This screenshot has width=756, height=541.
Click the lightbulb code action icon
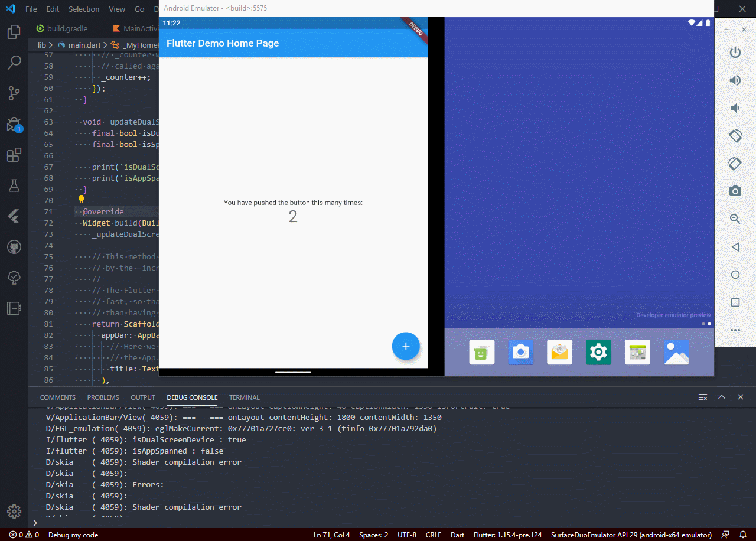pos(82,200)
